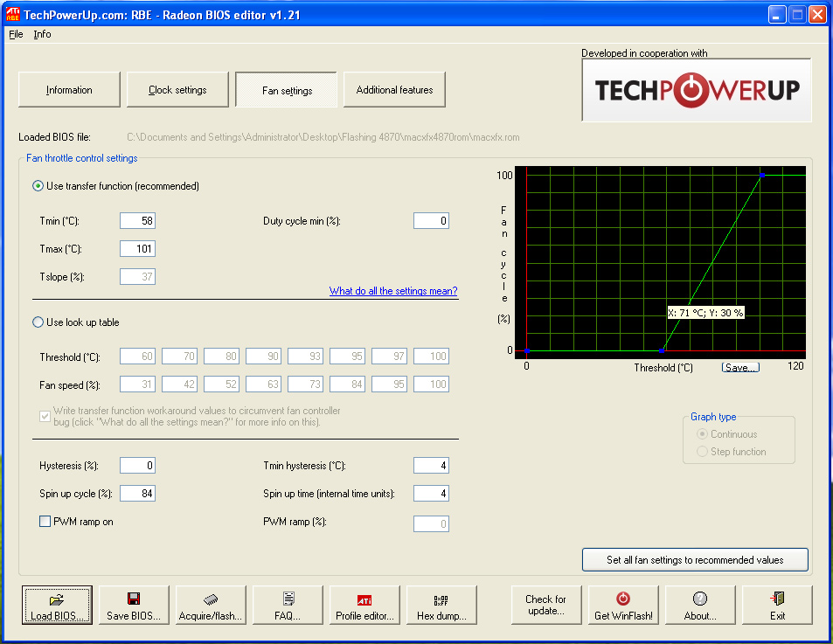
Task: Click fan speed field showing 63
Action: point(263,384)
